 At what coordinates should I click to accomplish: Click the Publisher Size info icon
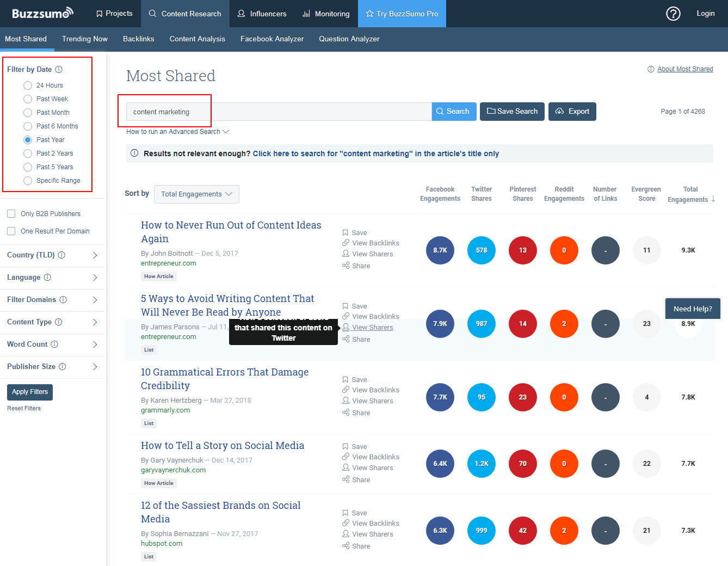63,366
